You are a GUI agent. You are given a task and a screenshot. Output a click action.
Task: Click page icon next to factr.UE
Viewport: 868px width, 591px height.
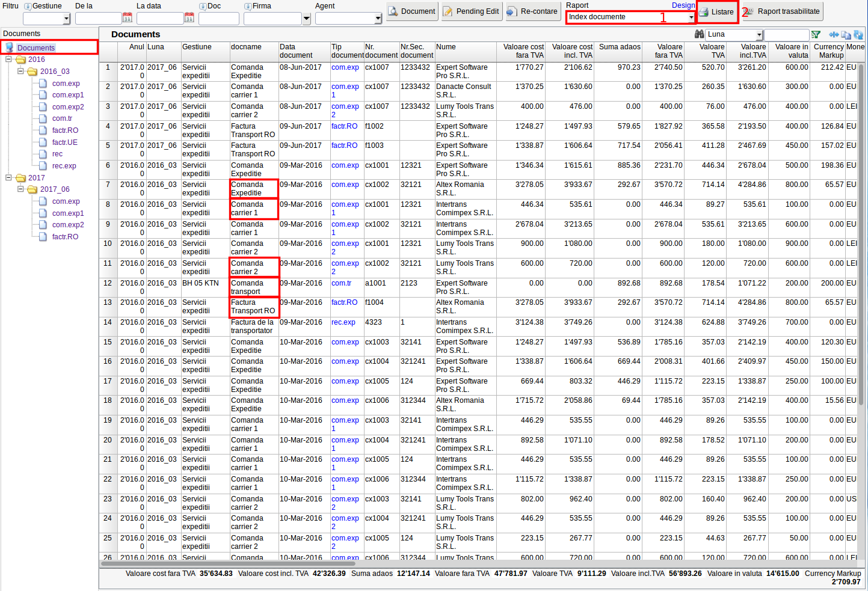[x=43, y=142]
